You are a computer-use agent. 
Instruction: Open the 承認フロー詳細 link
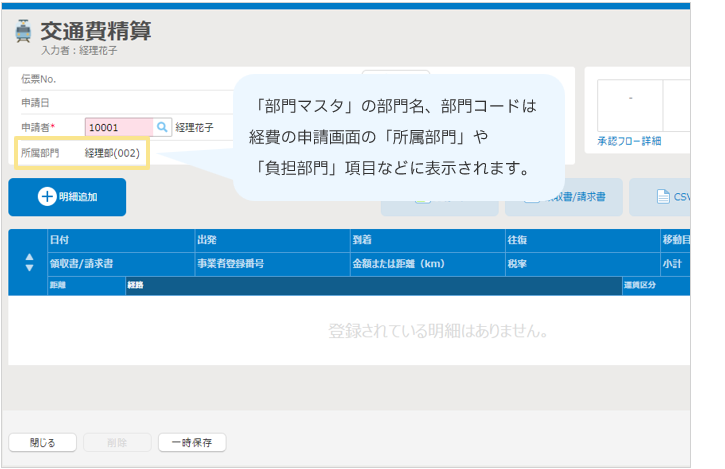click(x=628, y=141)
